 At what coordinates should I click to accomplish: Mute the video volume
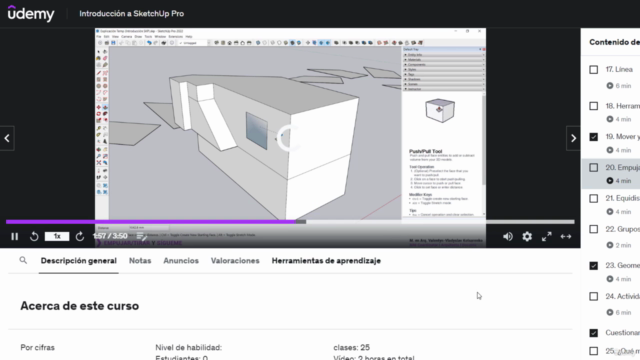click(508, 236)
